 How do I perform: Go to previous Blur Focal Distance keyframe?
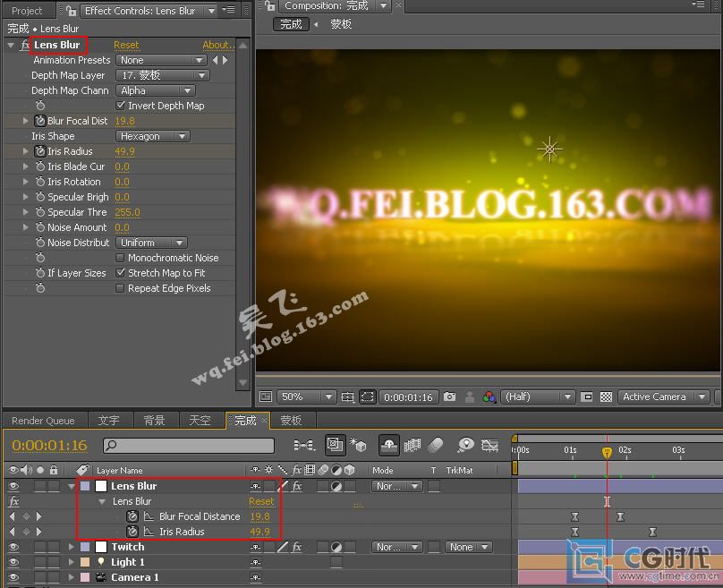coord(12,516)
